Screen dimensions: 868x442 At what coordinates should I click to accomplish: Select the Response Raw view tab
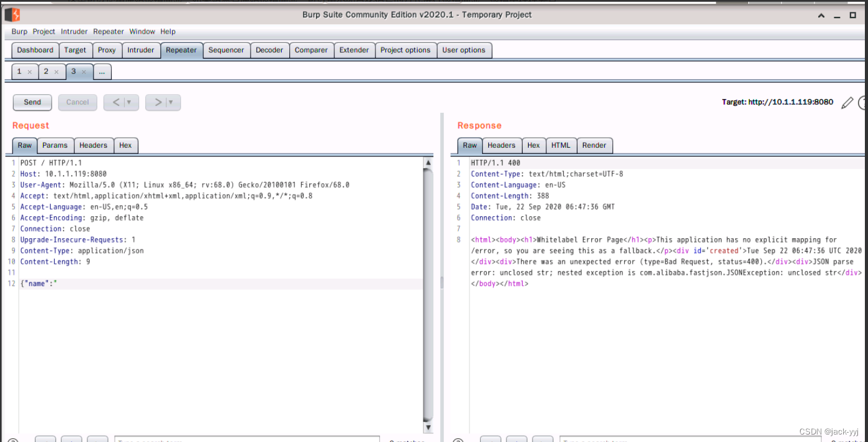point(470,145)
